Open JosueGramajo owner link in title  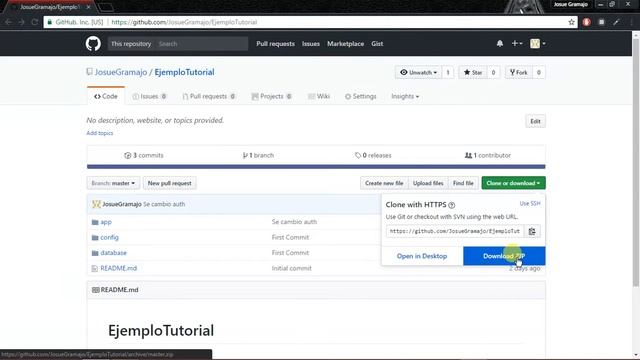coord(121,72)
